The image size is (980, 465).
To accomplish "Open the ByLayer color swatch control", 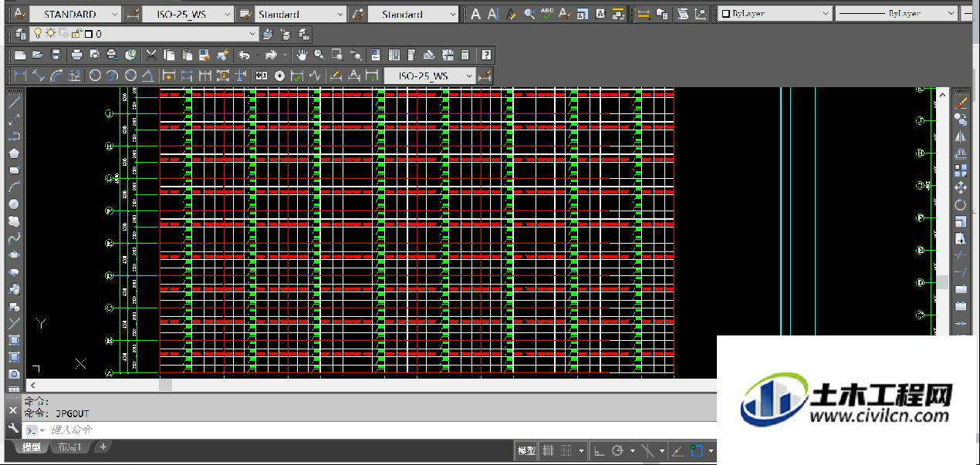I will tap(775, 14).
